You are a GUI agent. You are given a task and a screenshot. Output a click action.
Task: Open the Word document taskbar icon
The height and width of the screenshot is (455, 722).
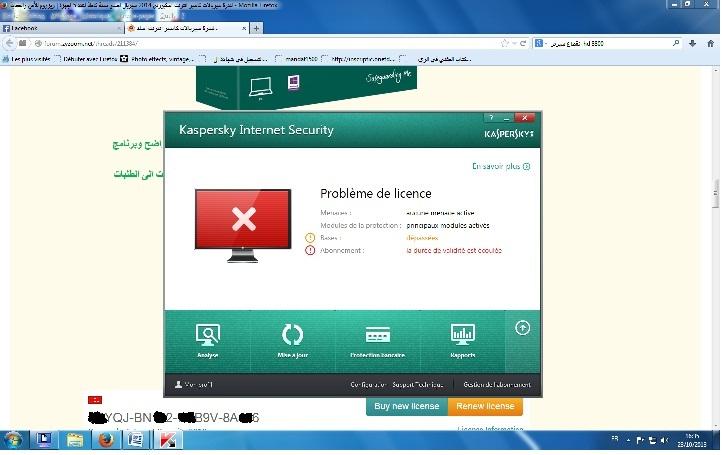click(x=136, y=440)
